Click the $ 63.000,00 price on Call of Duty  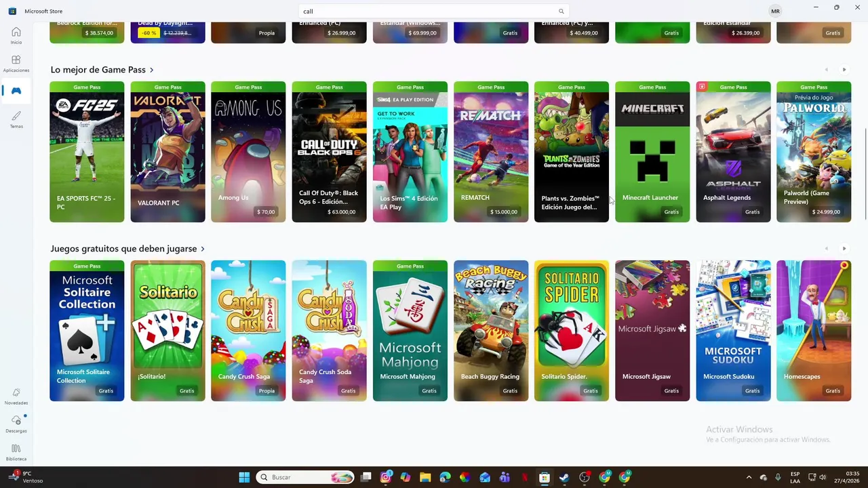(x=342, y=211)
